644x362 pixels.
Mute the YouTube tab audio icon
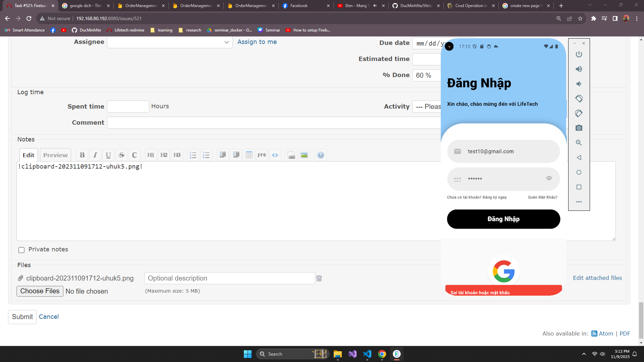(375, 6)
